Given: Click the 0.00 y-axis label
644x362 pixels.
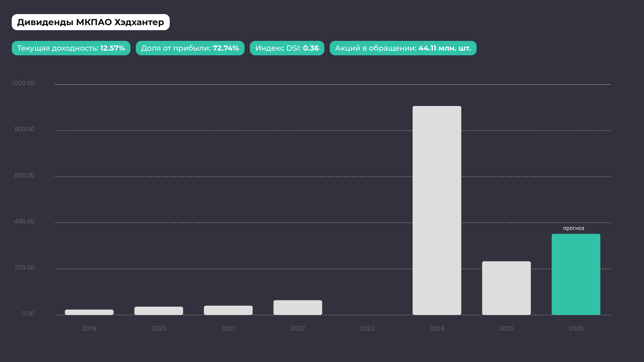Looking at the screenshot, I should click(x=28, y=314).
